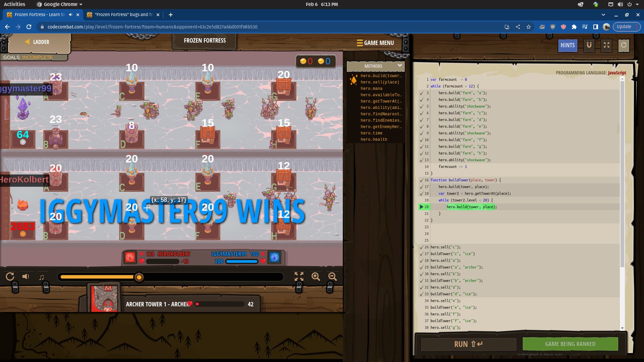Reload the browser page
Screen dimensions: 644x362
point(29,27)
